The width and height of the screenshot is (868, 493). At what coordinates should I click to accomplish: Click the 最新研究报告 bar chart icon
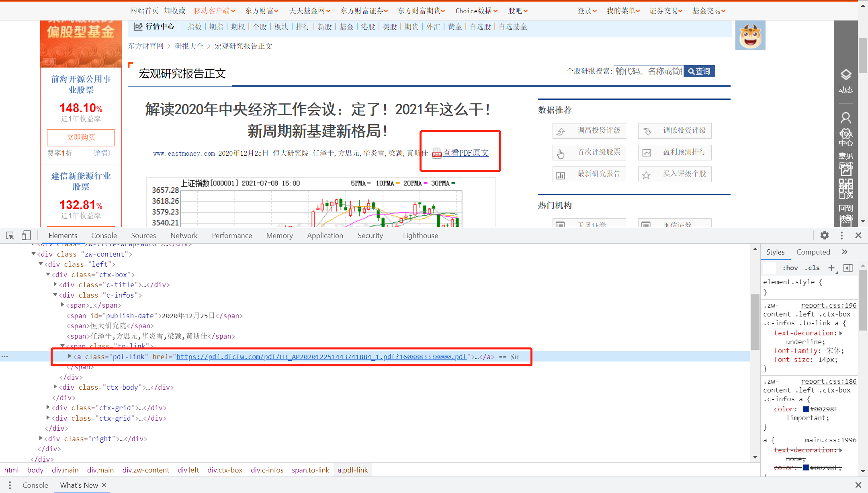tap(561, 175)
